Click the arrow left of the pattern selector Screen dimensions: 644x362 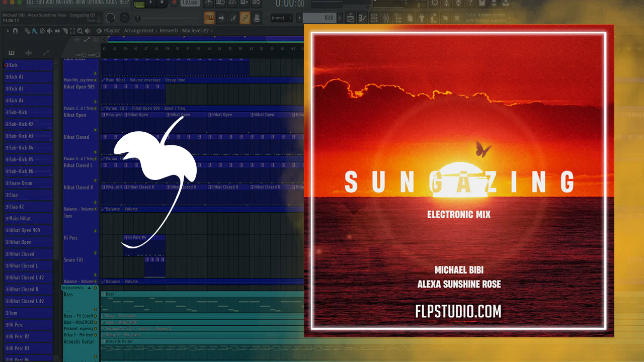[300, 18]
